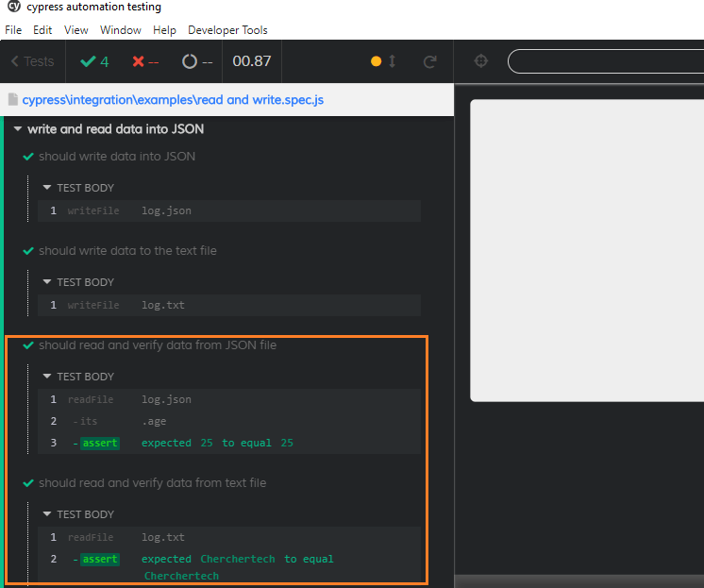Screen dimensions: 704x588
Task: Click the its .age command row
Action: [229, 421]
